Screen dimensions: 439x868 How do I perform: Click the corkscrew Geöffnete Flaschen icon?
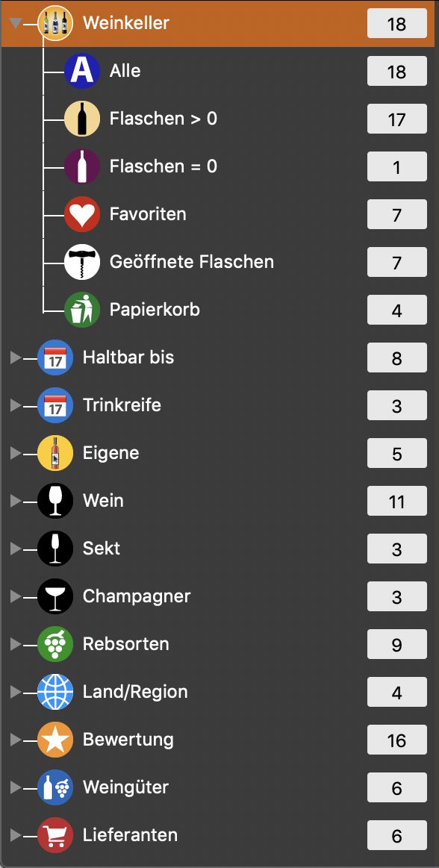tap(82, 262)
